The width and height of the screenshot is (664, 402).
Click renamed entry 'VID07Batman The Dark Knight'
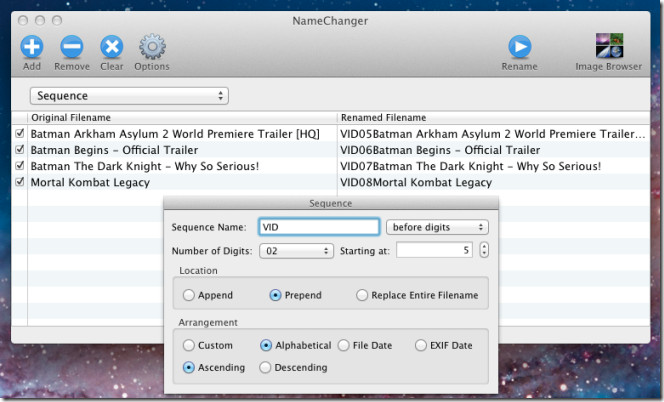[x=470, y=166]
